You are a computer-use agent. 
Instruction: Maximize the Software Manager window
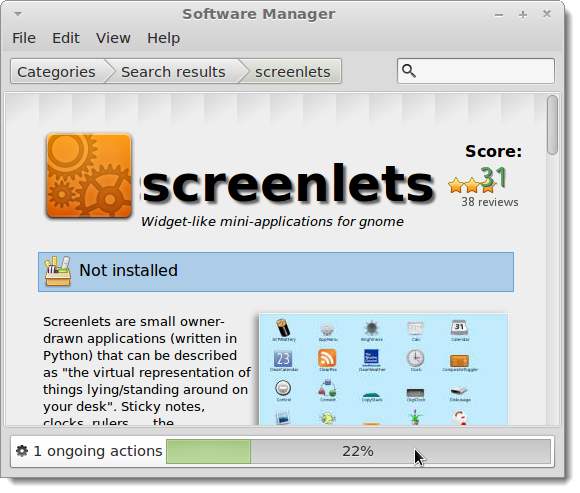click(x=523, y=15)
